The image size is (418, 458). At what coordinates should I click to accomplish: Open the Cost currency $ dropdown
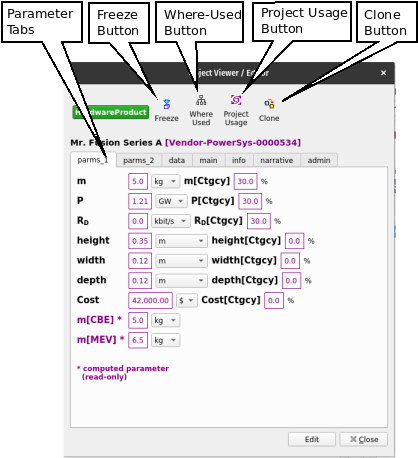tap(187, 300)
